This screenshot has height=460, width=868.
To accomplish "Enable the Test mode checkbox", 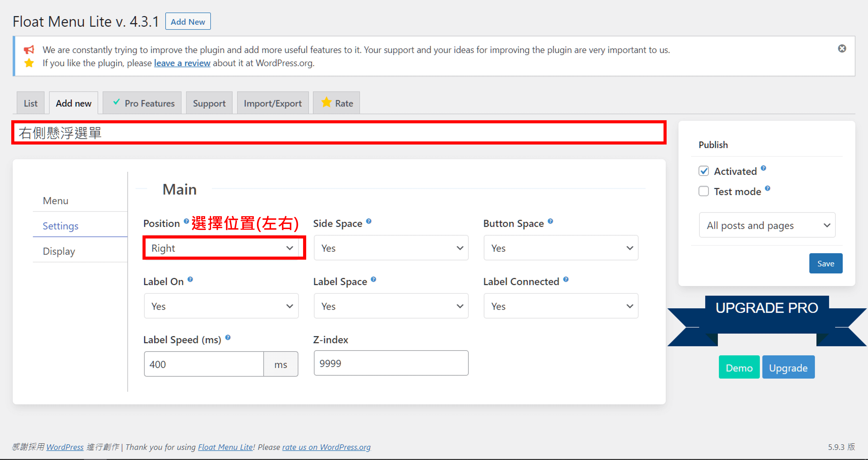I will pos(704,191).
